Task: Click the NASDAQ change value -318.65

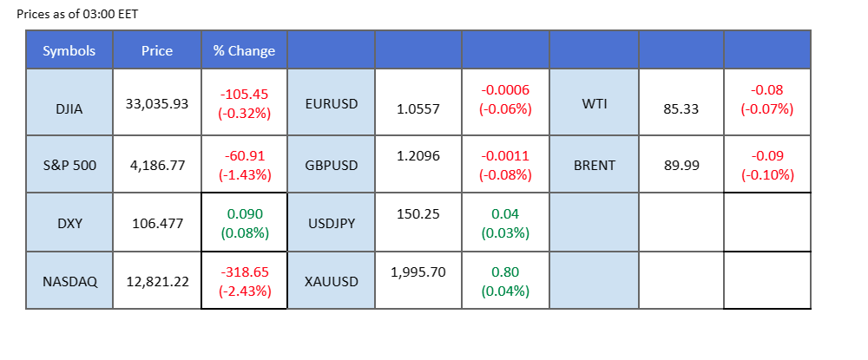Action: (244, 272)
